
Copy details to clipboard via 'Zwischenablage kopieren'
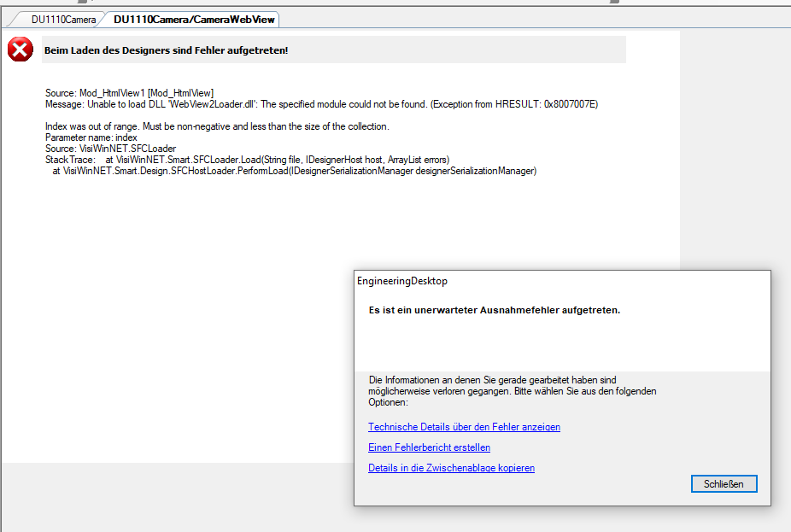[x=451, y=468]
